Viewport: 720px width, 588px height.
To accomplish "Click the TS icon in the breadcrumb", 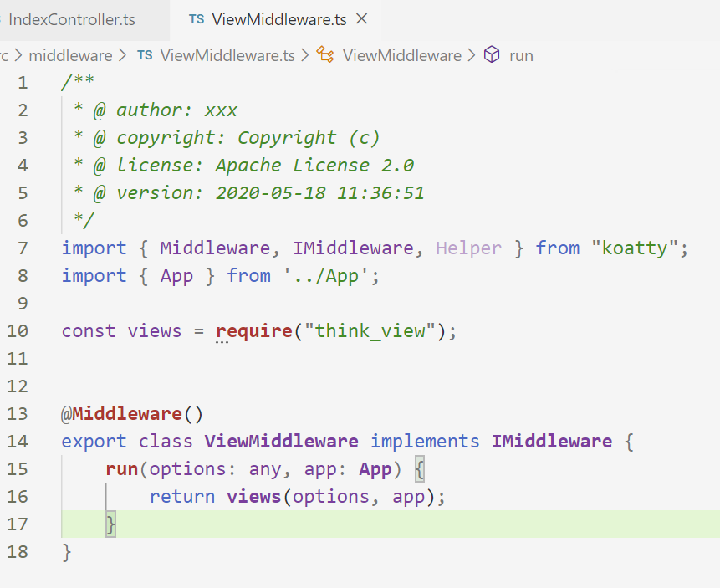I will [x=145, y=55].
